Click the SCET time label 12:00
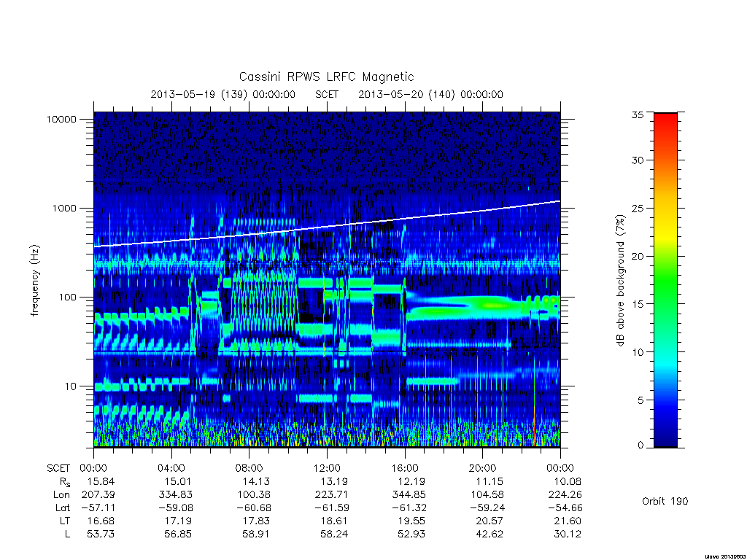Screen dimensions: 747x560 [x=327, y=468]
